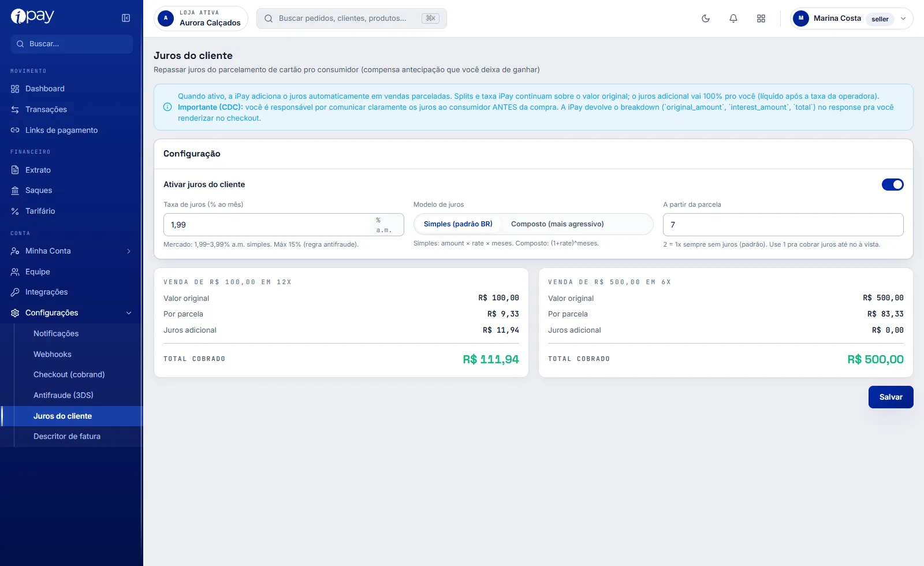Click the Tarifário percent icon
924x566 pixels.
15,211
